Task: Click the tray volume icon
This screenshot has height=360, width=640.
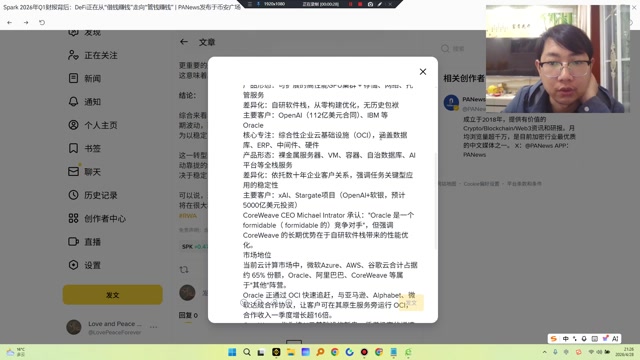Action: pos(599,352)
